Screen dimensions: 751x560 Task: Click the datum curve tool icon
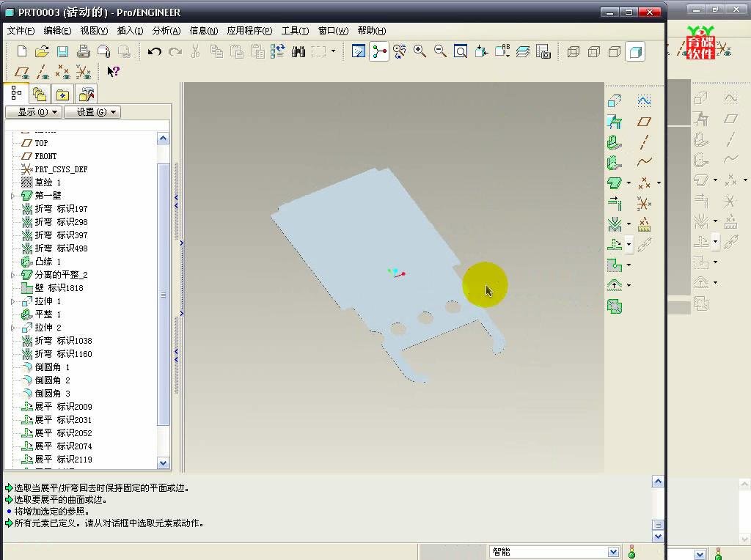pyautogui.click(x=644, y=162)
